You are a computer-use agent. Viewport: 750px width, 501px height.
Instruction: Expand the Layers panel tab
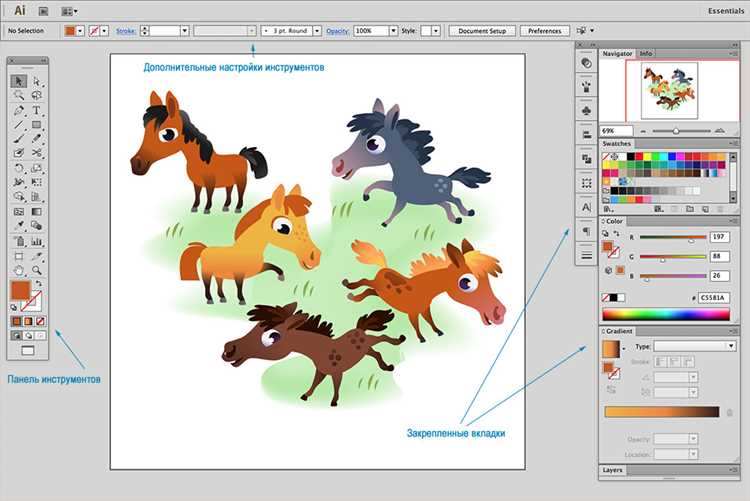click(612, 470)
